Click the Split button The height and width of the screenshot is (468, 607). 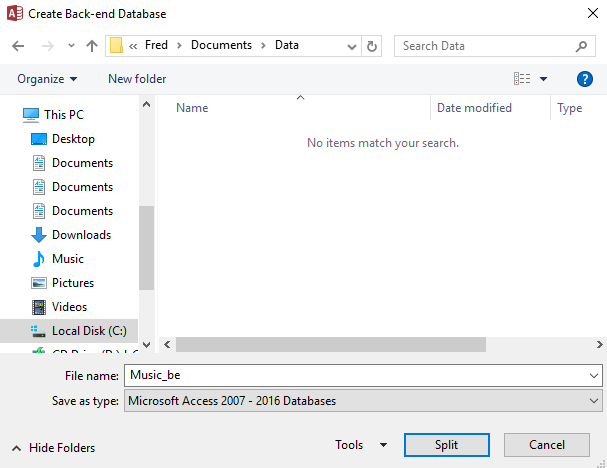446,445
